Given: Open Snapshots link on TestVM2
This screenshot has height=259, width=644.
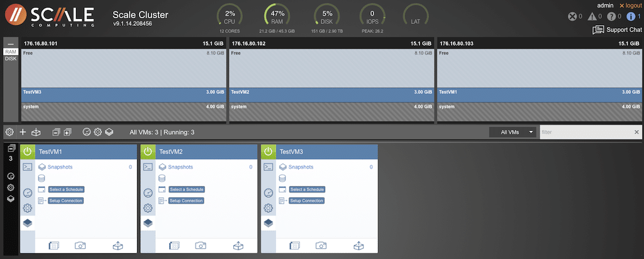Looking at the screenshot, I should click(180, 167).
